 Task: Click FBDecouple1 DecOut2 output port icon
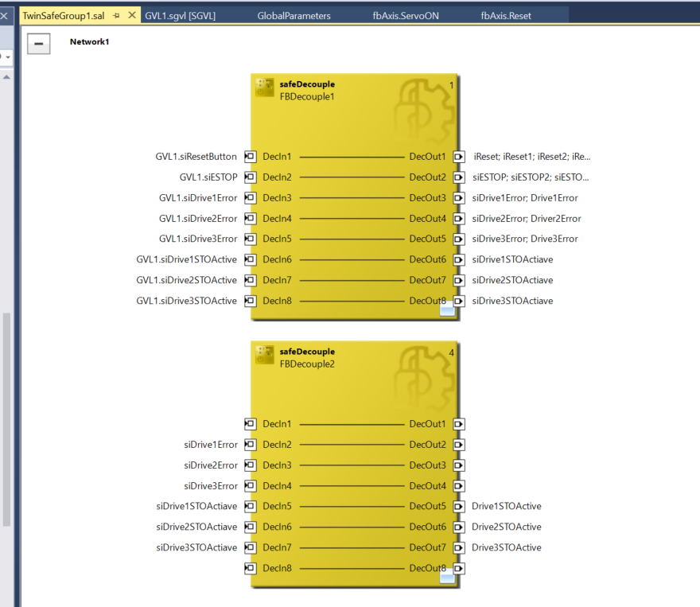tap(459, 177)
